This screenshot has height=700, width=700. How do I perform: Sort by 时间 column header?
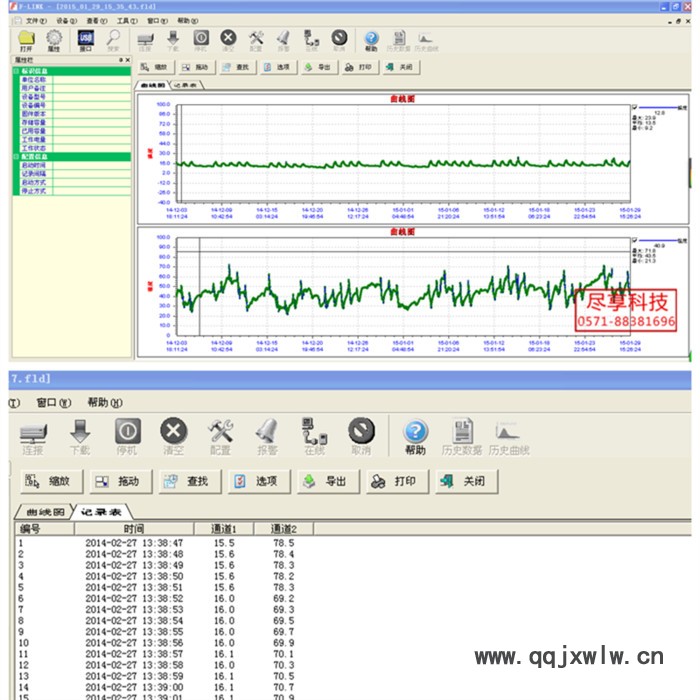click(134, 529)
